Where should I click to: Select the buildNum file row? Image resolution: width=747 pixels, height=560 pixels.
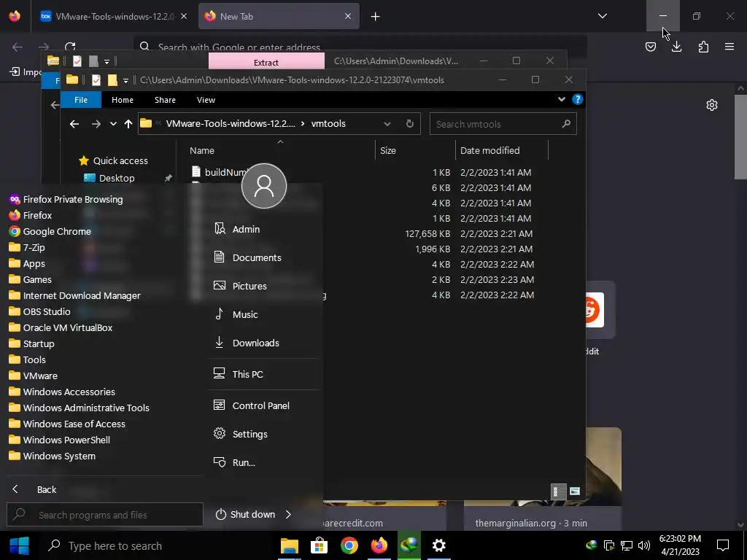(x=362, y=172)
